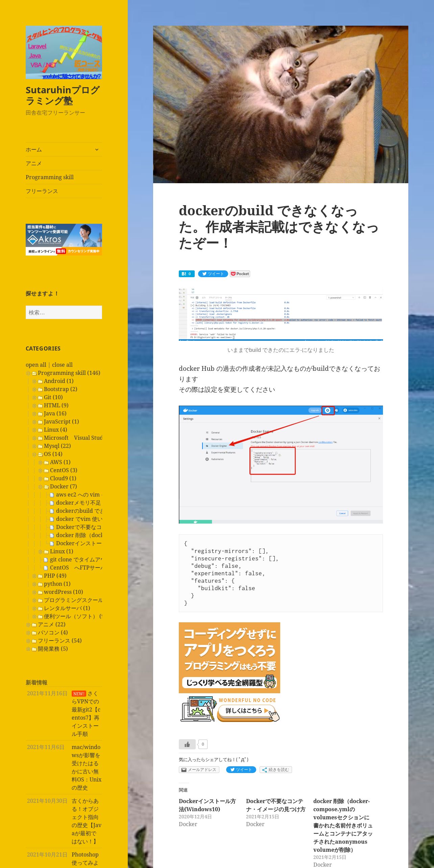
Task: Go to the アニメ menu item
Action: (34, 164)
